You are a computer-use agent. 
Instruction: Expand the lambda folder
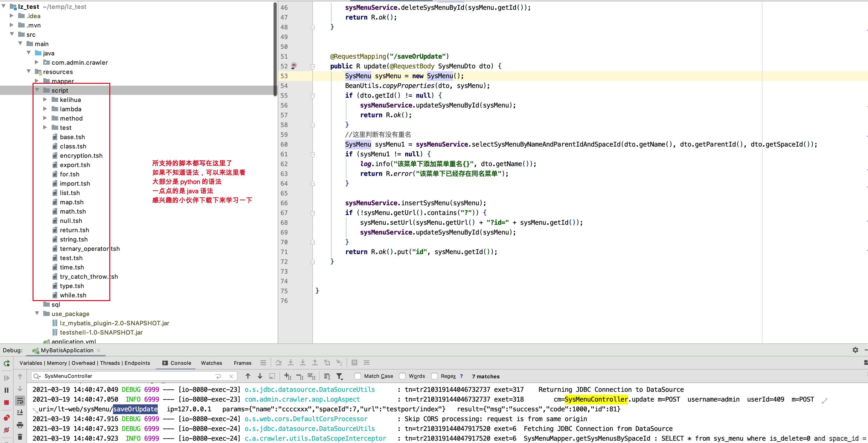pyautogui.click(x=45, y=109)
